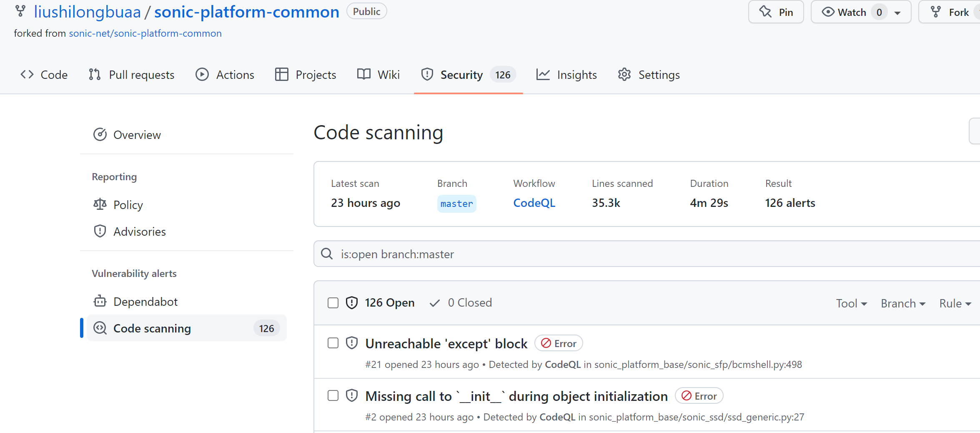
Task: Open the liushilongbuaa owner link
Action: pyautogui.click(x=87, y=12)
